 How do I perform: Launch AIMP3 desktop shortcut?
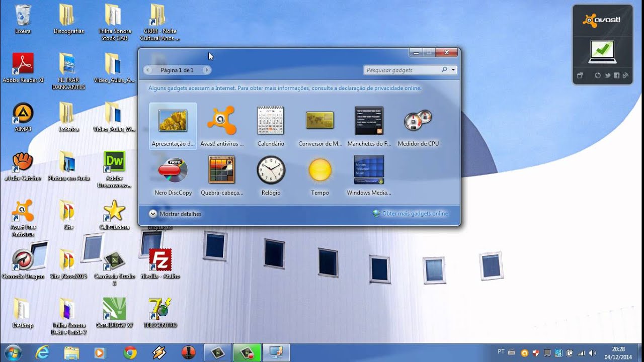pos(23,117)
